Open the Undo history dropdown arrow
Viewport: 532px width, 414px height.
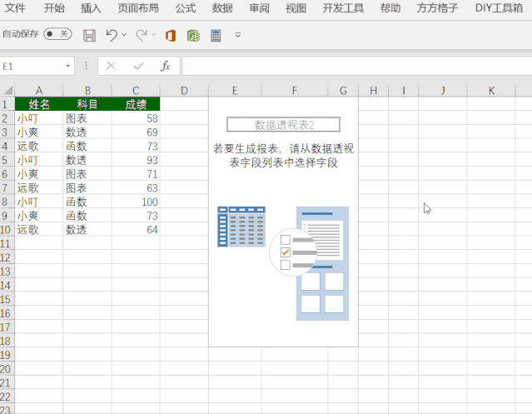point(124,35)
